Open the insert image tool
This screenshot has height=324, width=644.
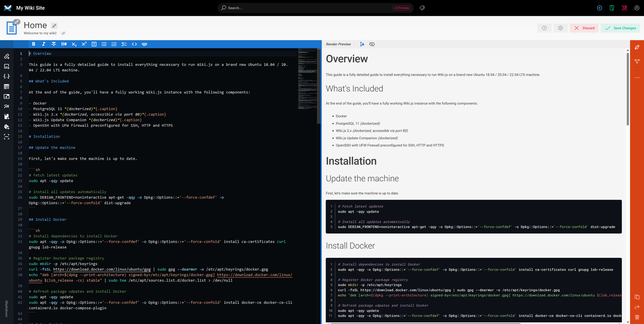click(6, 66)
